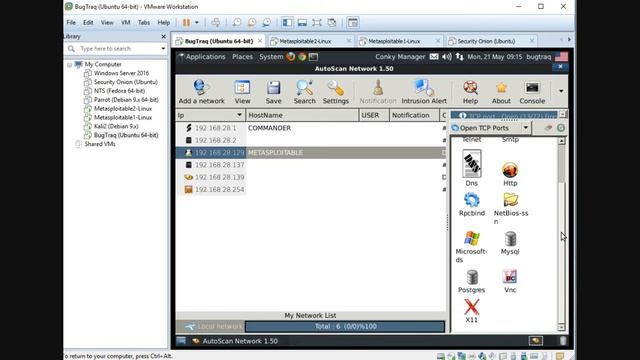This screenshot has height=360, width=640.
Task: Open the Edit menu in VMware
Action: coord(88,22)
